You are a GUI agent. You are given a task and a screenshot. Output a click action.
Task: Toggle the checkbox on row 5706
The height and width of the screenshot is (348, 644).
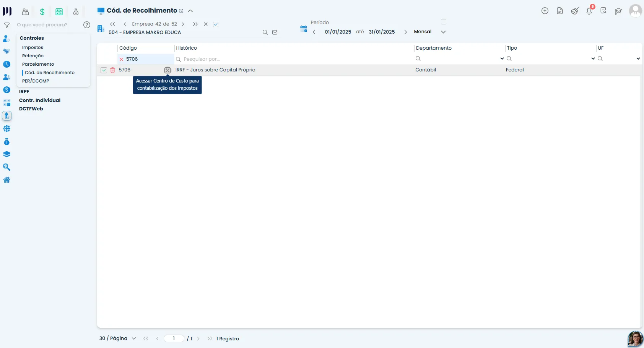pyautogui.click(x=104, y=70)
